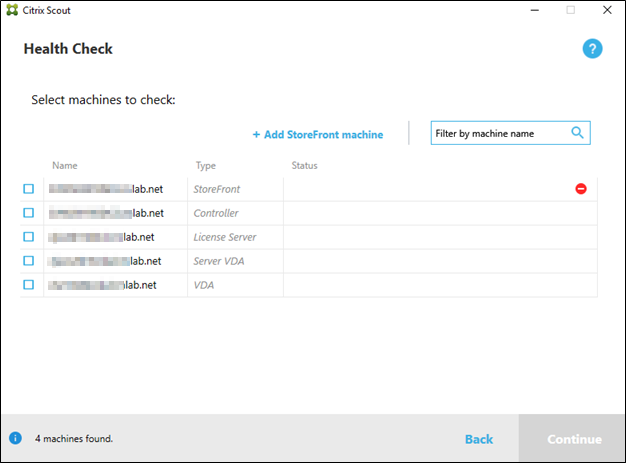626x463 pixels.
Task: Click the StoreFront machine name ending lab.net
Action: 106,189
